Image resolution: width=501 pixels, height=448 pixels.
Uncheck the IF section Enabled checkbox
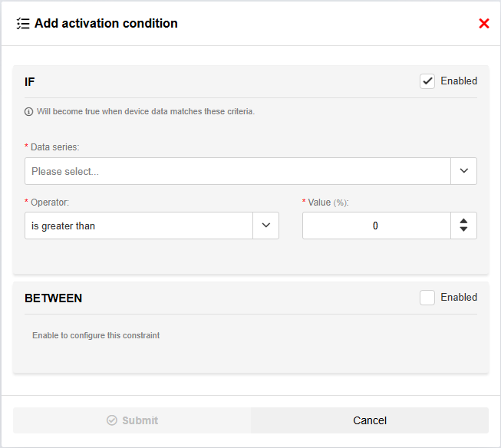tap(427, 81)
